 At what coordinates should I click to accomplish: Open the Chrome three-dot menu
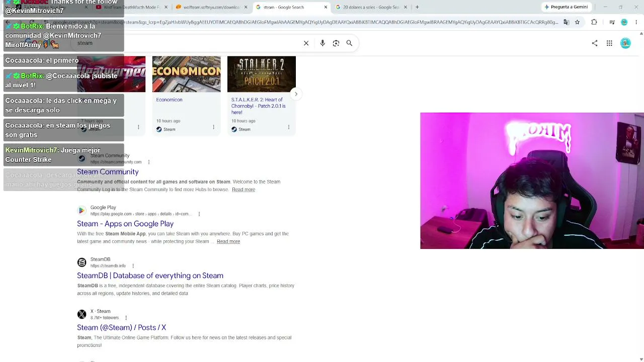pos(636,22)
